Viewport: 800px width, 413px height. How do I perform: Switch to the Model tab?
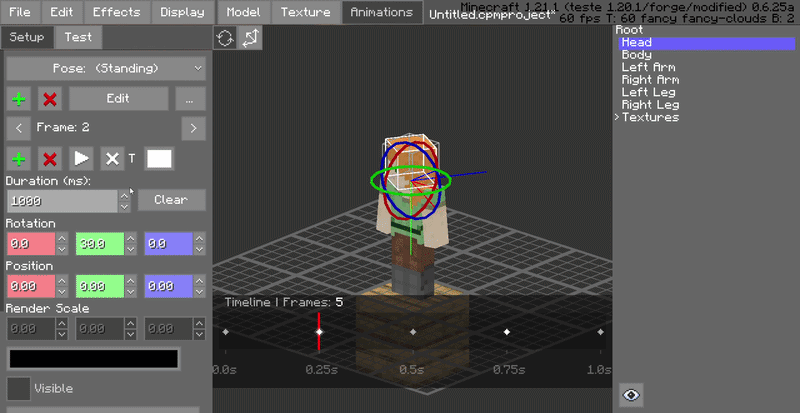[243, 12]
